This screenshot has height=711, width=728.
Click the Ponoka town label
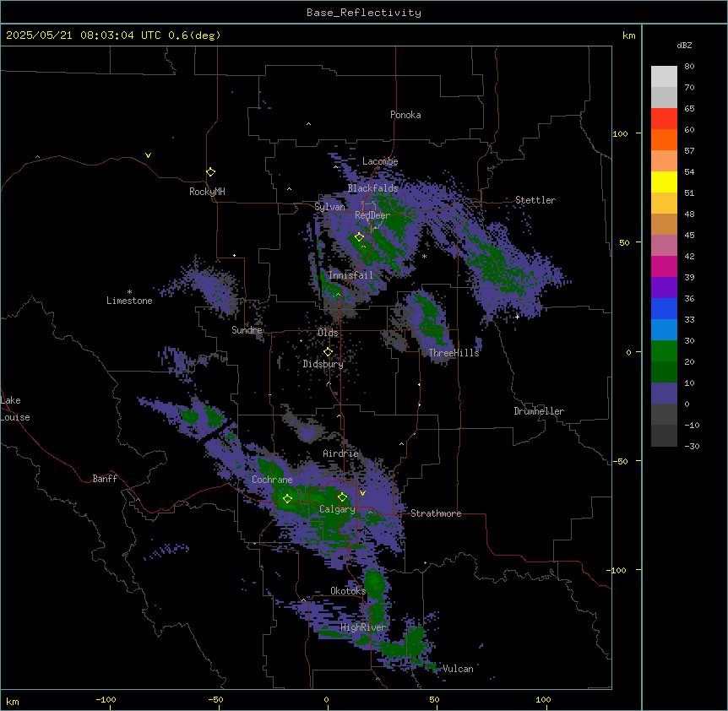click(405, 115)
